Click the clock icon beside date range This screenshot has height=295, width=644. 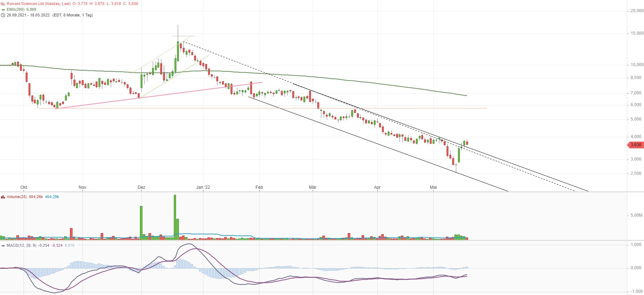pos(3,15)
